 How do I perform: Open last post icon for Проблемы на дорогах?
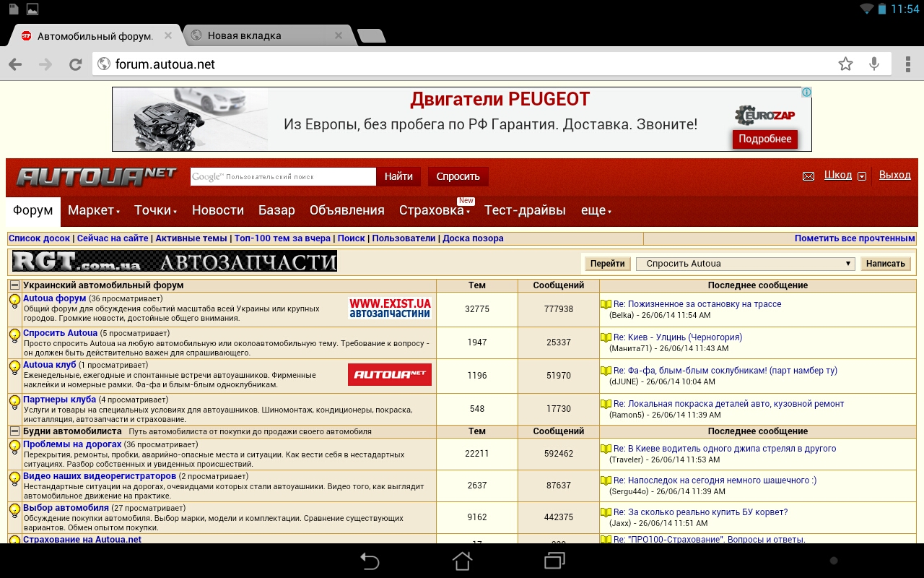(x=606, y=449)
